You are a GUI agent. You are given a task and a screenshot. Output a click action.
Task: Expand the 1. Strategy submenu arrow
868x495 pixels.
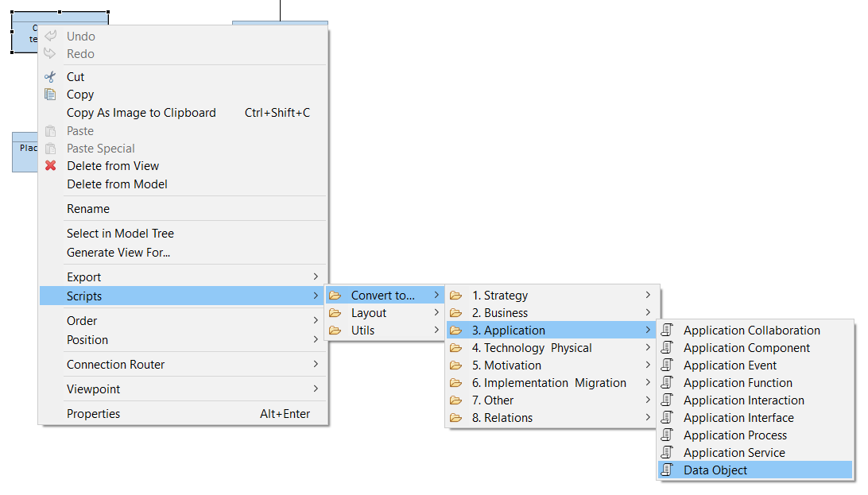tap(648, 296)
